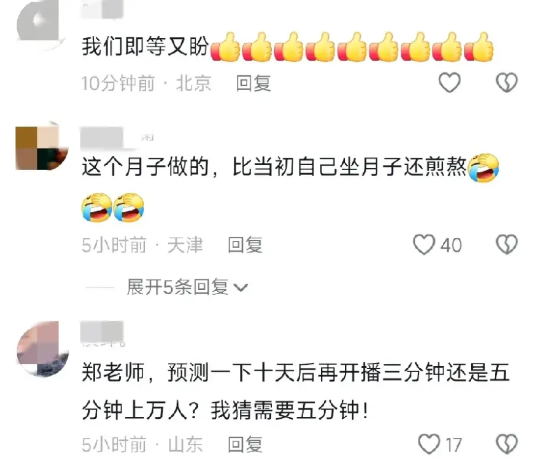Viewport: 542px width, 467px height.
Task: Like the Beijing comment with the heart
Action: pos(449,83)
